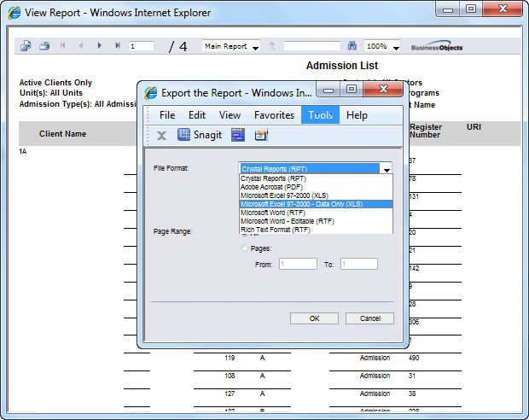Viewport: 529px width, 420px height.
Task: Click the binoculars search icon
Action: pos(352,46)
